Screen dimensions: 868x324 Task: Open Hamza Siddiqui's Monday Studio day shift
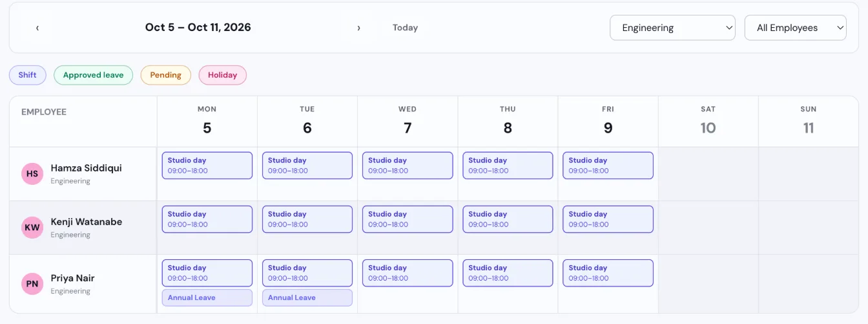[207, 166]
